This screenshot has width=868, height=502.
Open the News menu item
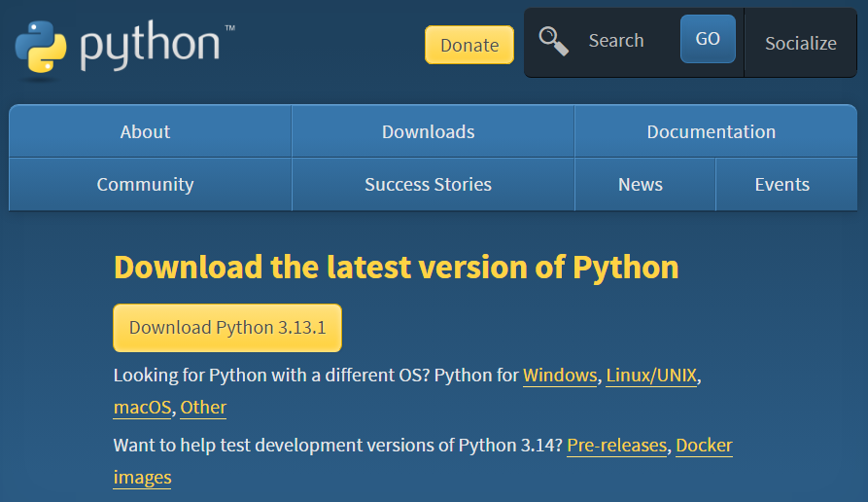coord(644,184)
